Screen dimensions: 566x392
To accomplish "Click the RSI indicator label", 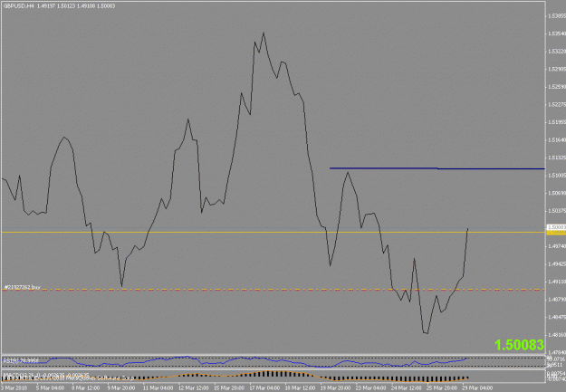I will (x=21, y=360).
